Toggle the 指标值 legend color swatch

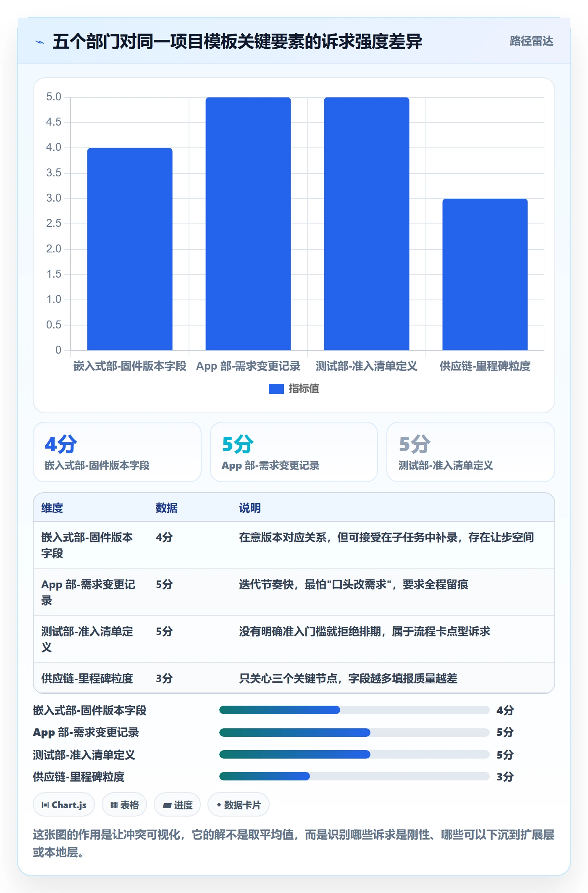tap(276, 389)
